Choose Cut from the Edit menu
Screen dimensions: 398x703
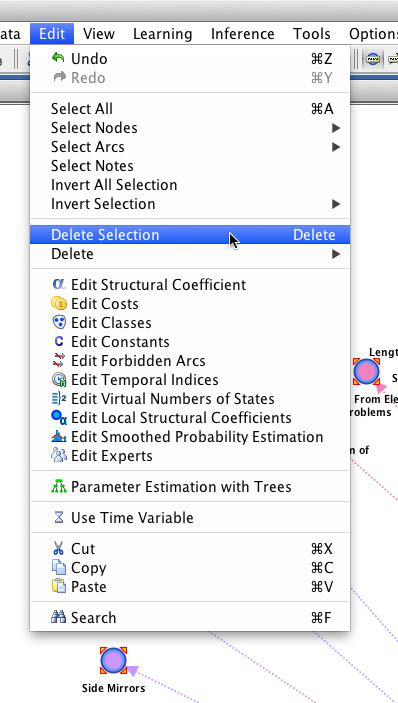[x=190, y=549]
